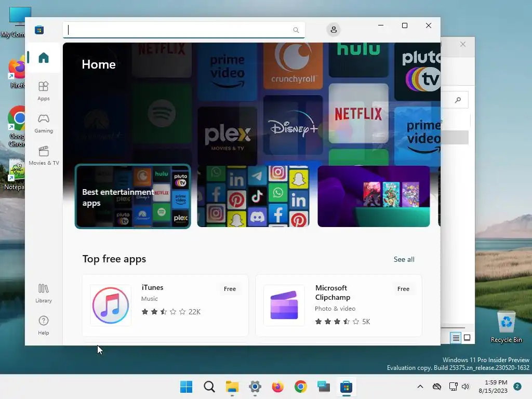Open the clock and date panel

tap(494, 387)
